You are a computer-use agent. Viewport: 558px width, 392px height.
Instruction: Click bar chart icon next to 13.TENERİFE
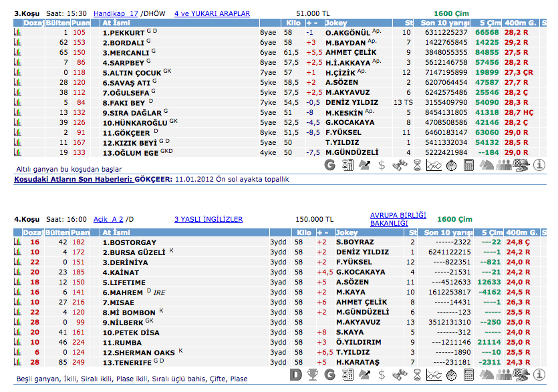[18, 362]
